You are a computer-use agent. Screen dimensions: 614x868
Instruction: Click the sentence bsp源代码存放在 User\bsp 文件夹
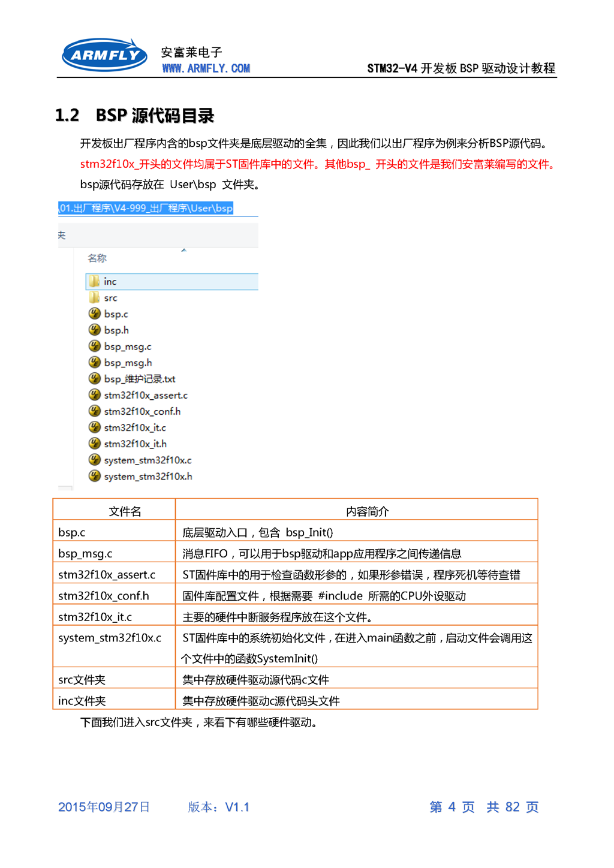pyautogui.click(x=170, y=185)
